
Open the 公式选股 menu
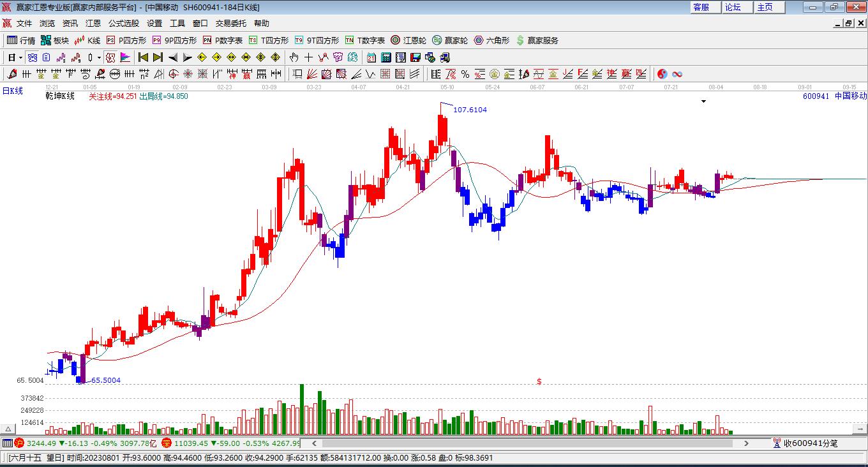point(124,24)
